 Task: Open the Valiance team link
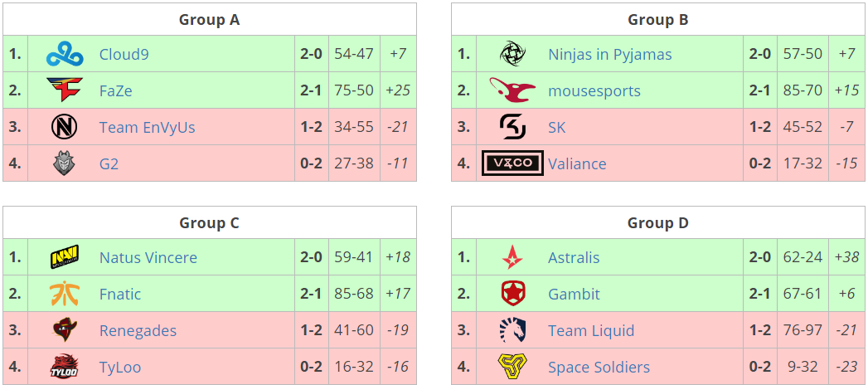point(577,164)
